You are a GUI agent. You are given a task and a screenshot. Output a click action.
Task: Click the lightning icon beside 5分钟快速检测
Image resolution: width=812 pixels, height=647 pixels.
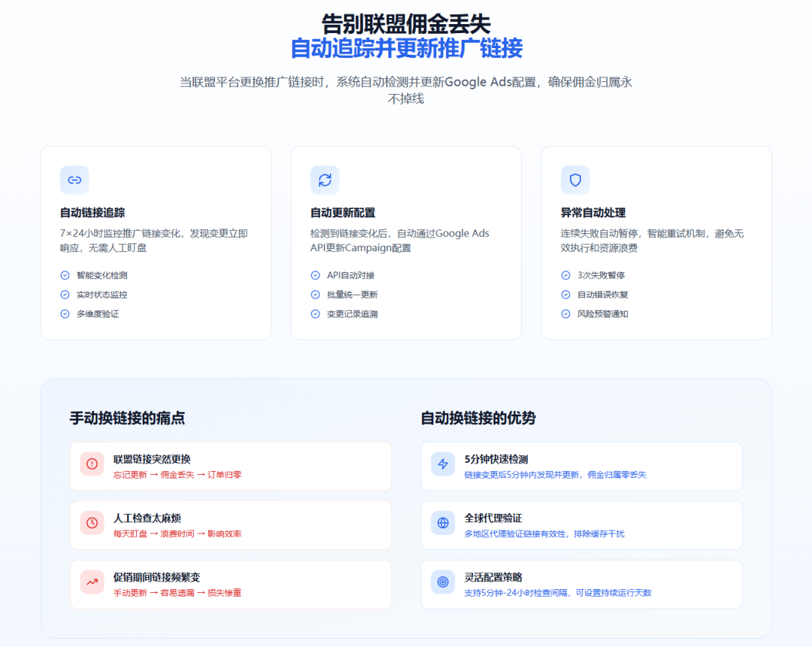[x=443, y=466]
